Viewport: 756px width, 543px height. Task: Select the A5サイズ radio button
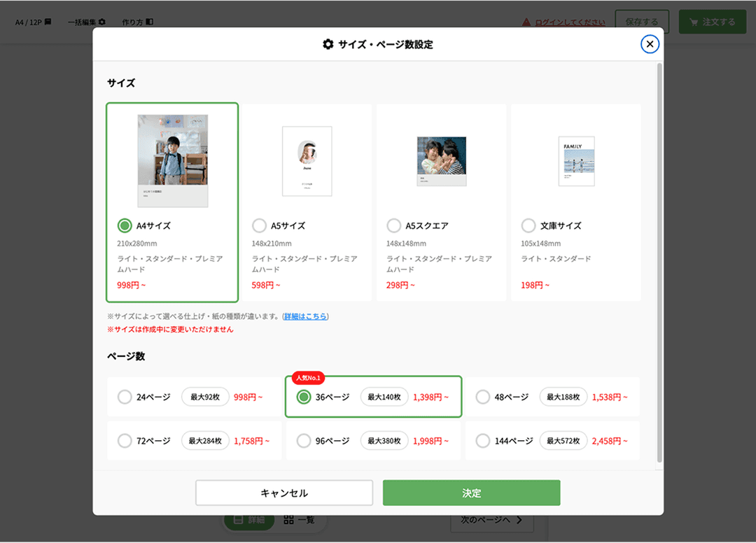pos(259,225)
